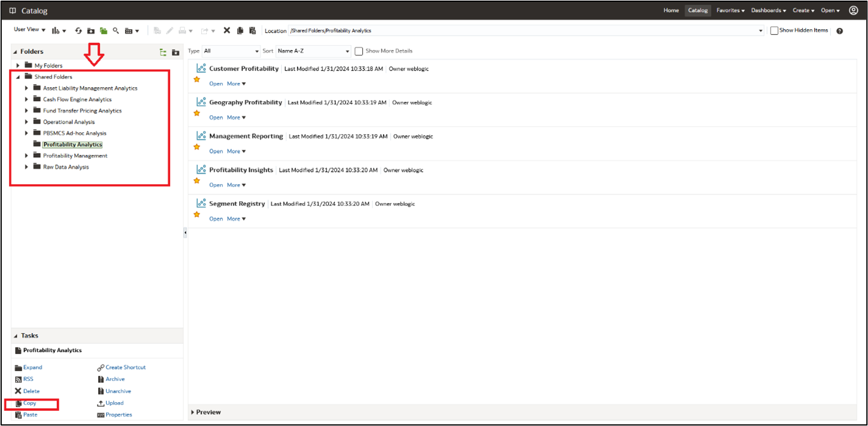
Task: Open the Sort dropdown showing Name A-Z
Action: coord(314,51)
